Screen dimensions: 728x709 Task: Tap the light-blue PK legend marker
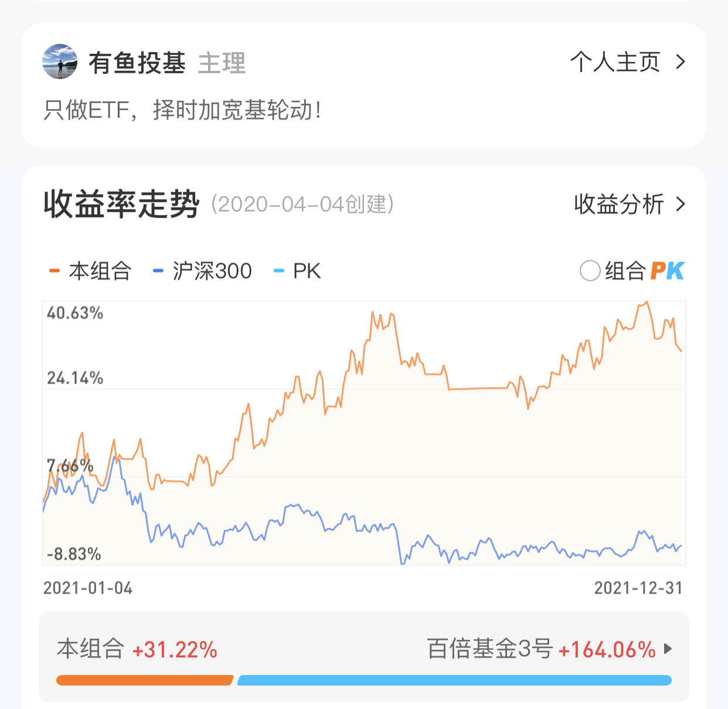point(279,271)
